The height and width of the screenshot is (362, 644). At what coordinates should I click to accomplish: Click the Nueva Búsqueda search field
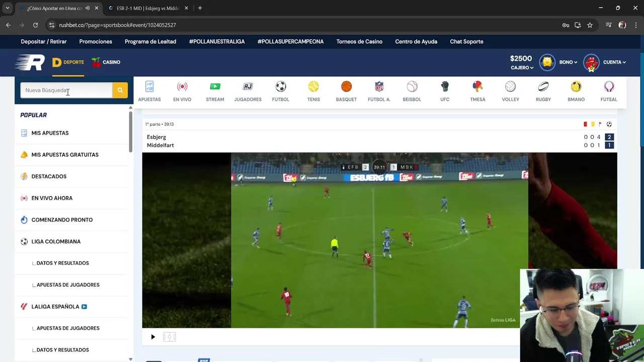coord(66,90)
